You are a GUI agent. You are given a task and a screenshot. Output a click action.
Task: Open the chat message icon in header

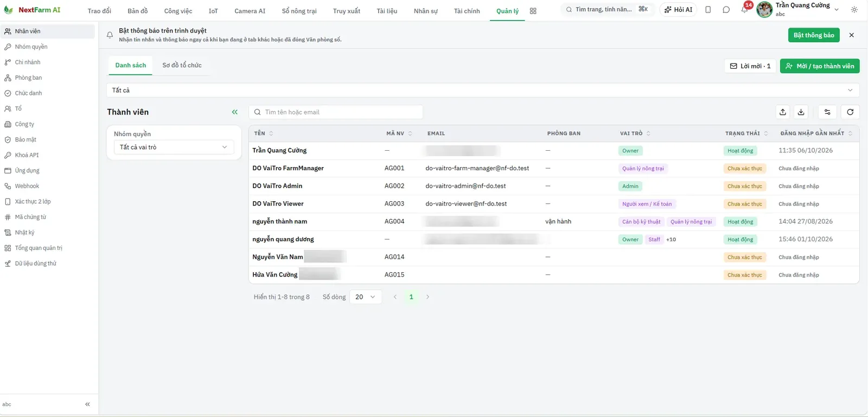726,10
